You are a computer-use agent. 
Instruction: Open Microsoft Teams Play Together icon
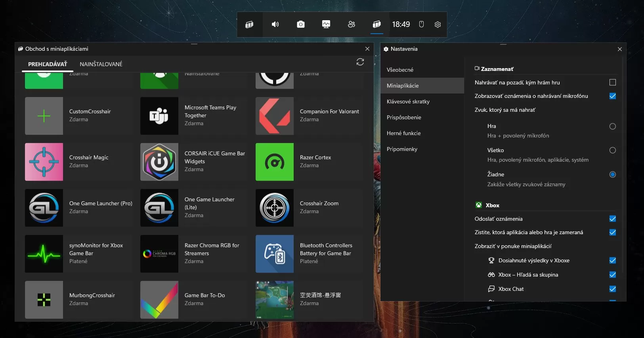click(159, 116)
